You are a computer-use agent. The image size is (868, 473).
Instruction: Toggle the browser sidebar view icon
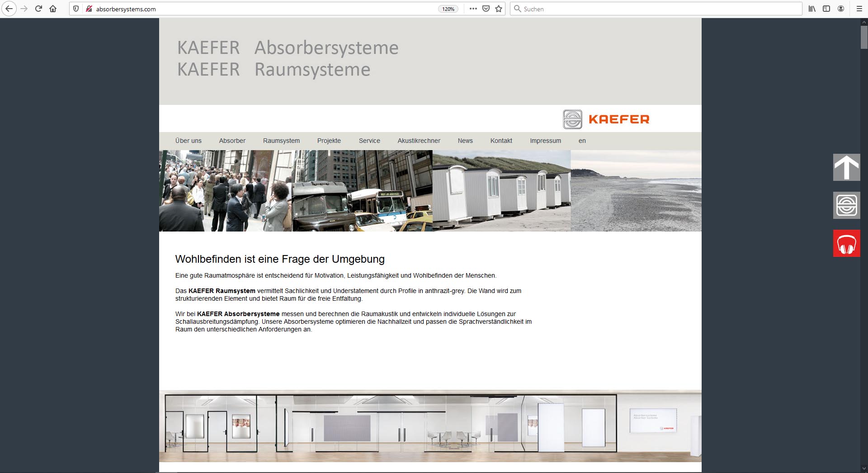click(826, 9)
